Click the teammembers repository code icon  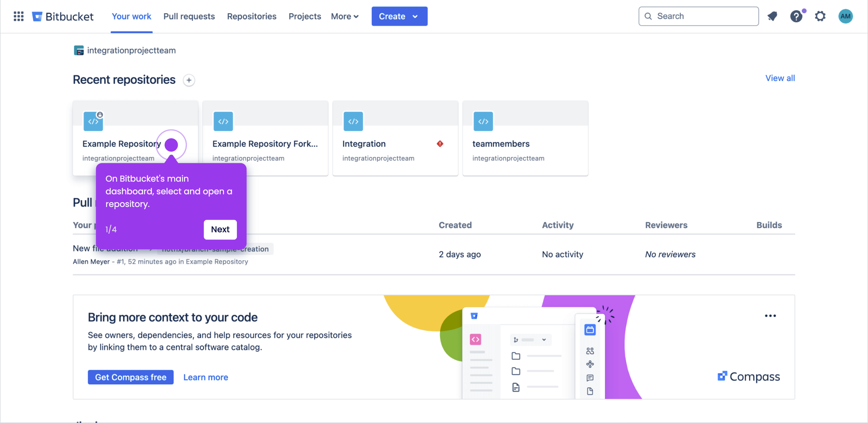[483, 121]
